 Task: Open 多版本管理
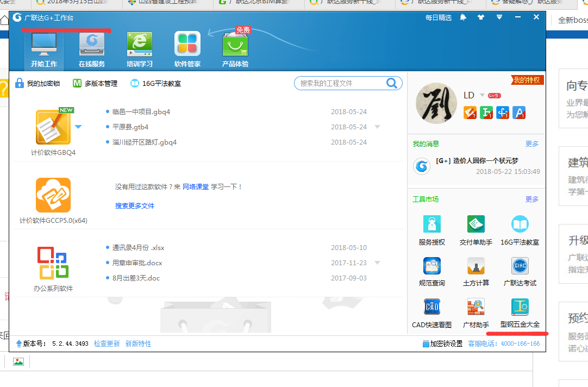95,83
